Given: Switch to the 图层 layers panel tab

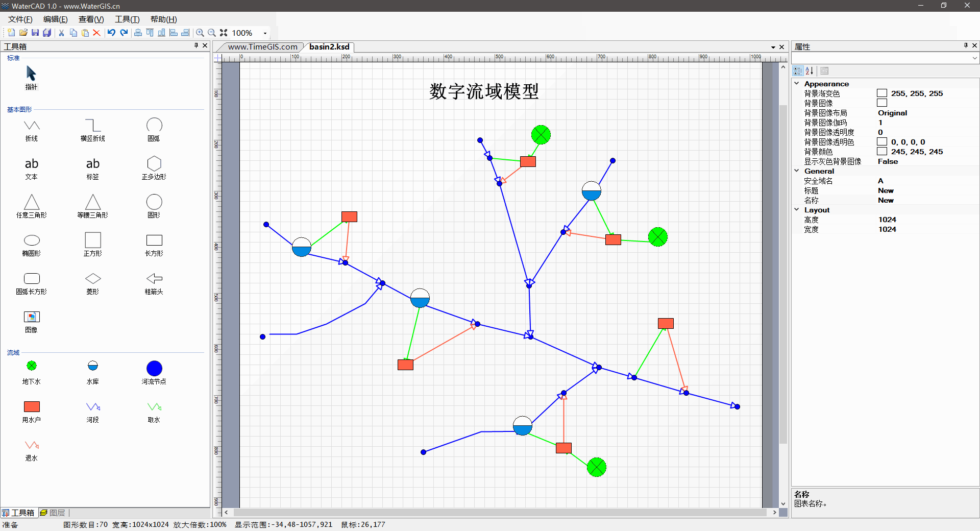Looking at the screenshot, I should click(53, 513).
